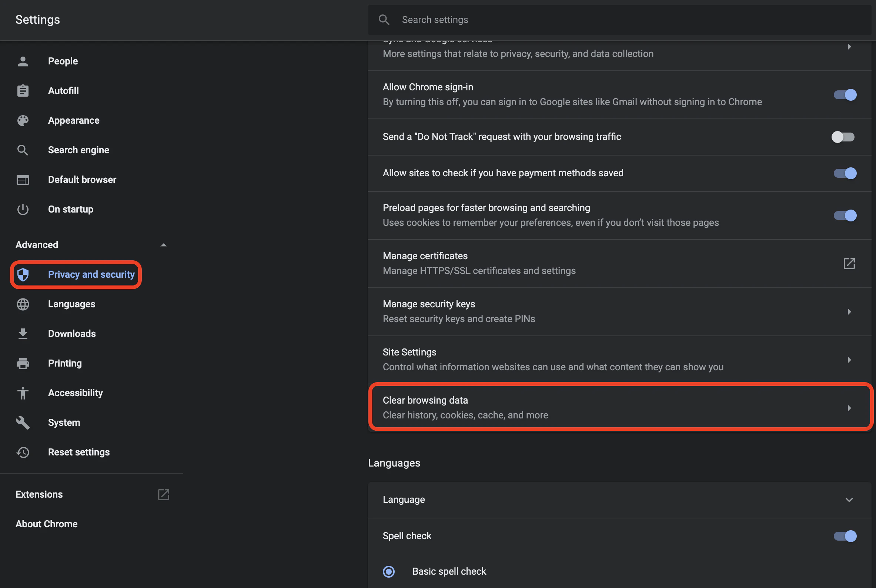This screenshot has width=876, height=588.
Task: Enable the Do Not Track request toggle
Action: click(x=843, y=137)
